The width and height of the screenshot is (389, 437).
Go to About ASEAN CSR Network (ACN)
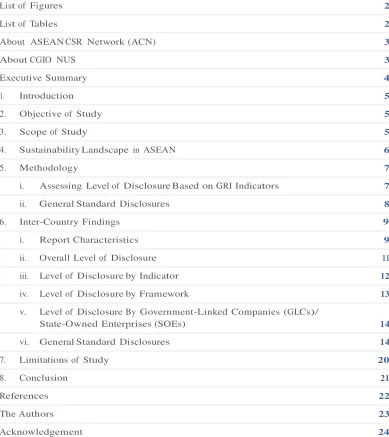pyautogui.click(x=78, y=42)
